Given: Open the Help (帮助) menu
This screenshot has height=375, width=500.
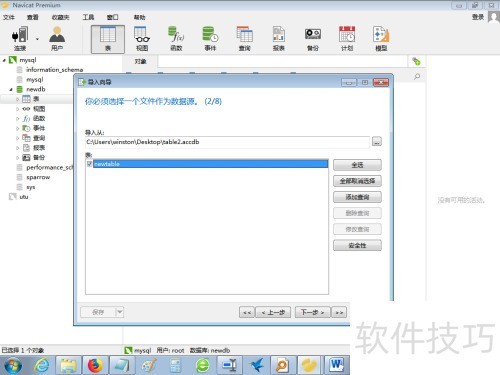Looking at the screenshot, I should [x=139, y=17].
